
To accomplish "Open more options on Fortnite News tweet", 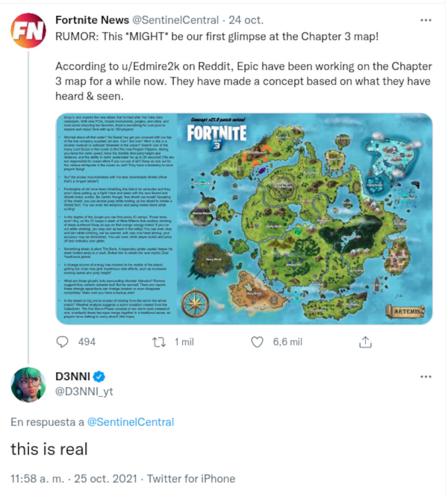I will 425,20.
